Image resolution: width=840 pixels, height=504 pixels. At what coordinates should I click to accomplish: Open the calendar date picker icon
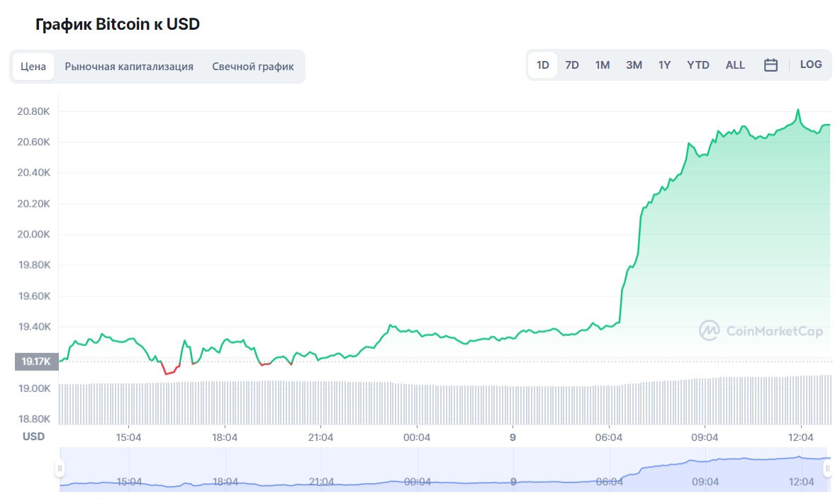coord(771,64)
